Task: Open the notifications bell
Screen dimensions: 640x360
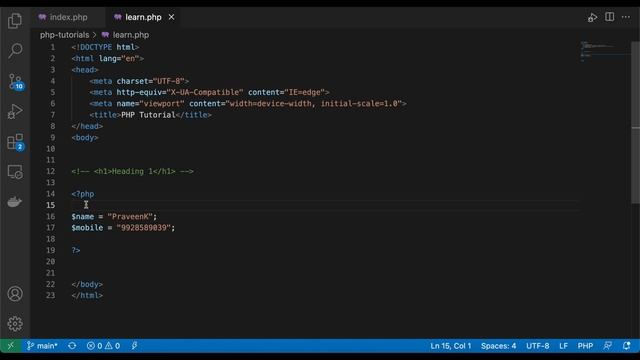Action: click(627, 346)
